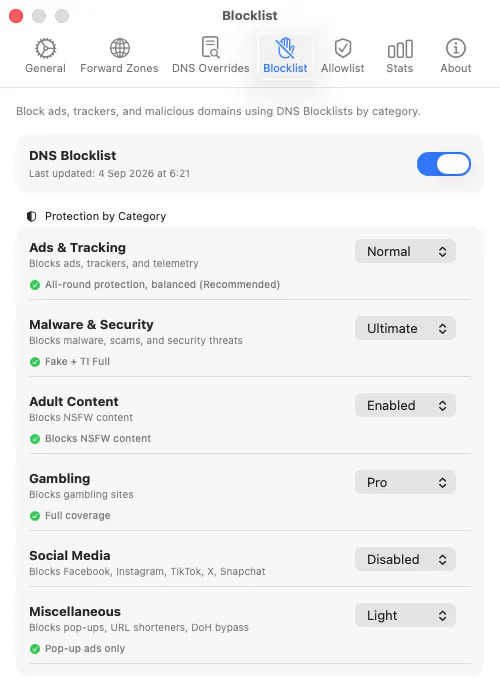Show the Stats bar chart icon

pos(400,49)
